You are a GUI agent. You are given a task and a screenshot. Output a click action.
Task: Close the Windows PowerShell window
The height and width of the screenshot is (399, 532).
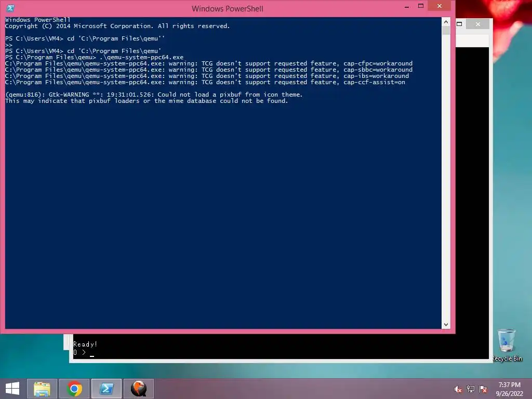coord(440,6)
